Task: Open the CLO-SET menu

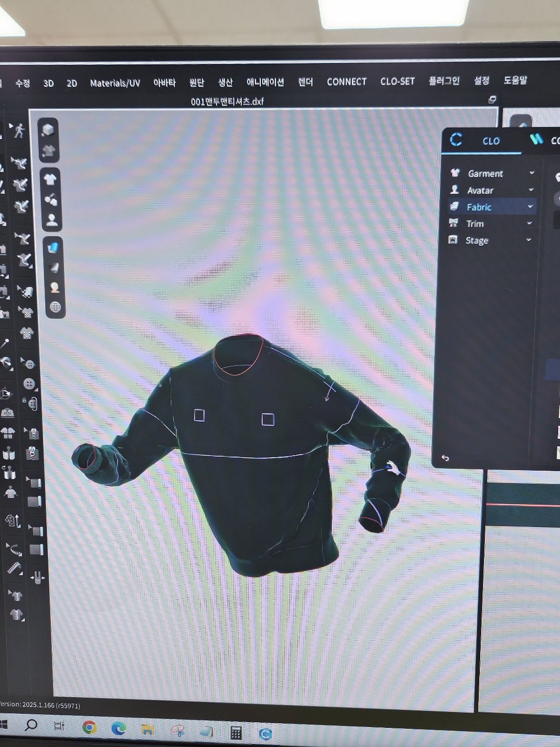Action: click(397, 81)
